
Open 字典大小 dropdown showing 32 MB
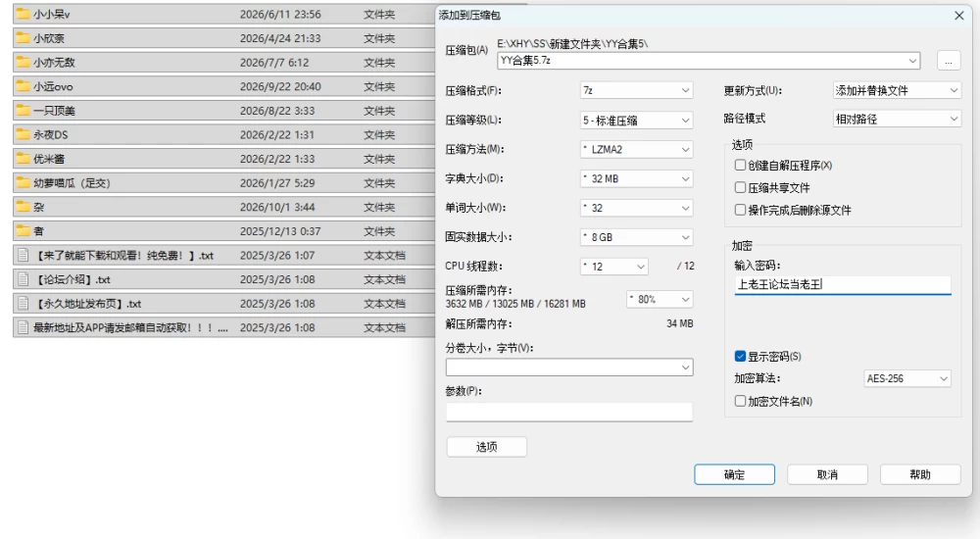coord(636,178)
